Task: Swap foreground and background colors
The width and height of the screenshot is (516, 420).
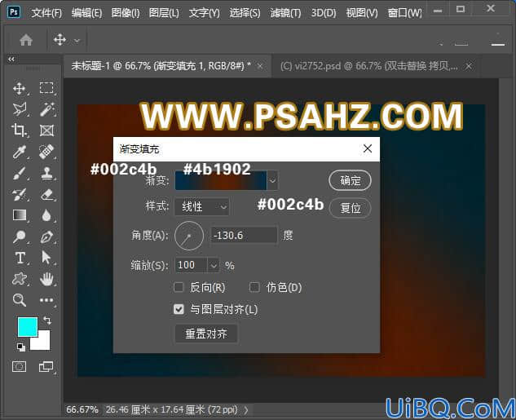Action: click(x=47, y=321)
